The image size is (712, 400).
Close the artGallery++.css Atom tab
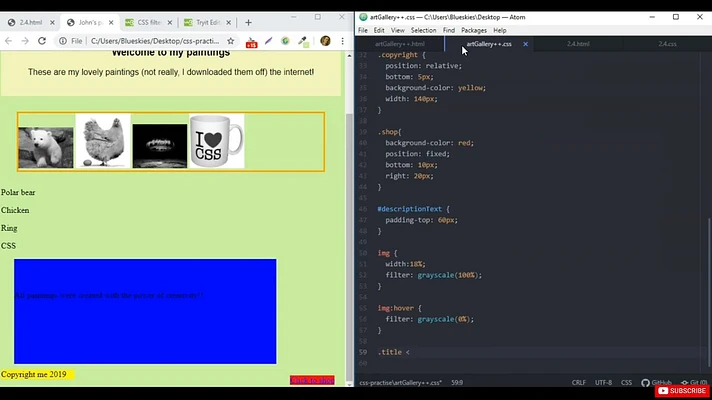tap(525, 44)
